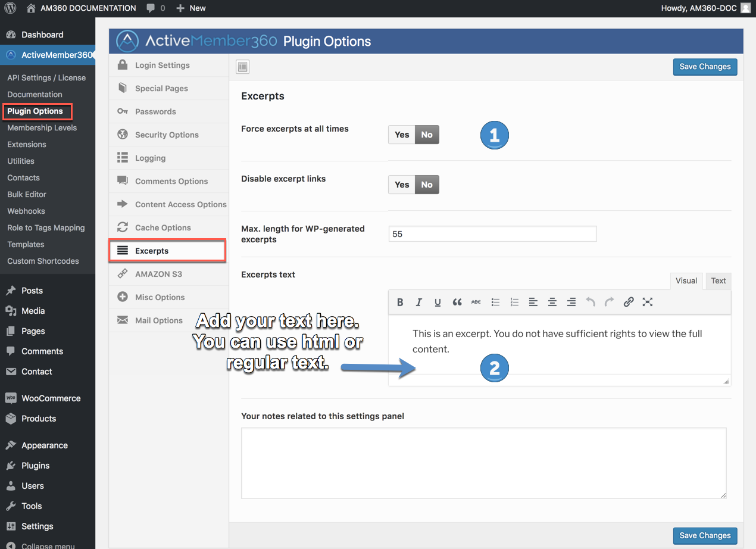Image resolution: width=756 pixels, height=549 pixels.
Task: Open Tools menu in sidebar
Action: 32,506
